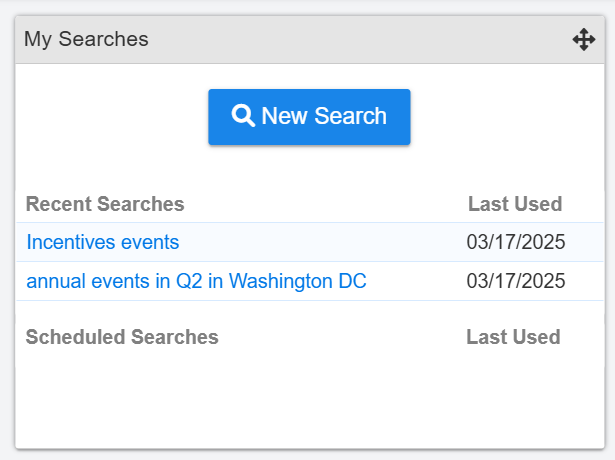Start a New Search
This screenshot has width=615, height=460.
click(x=309, y=117)
